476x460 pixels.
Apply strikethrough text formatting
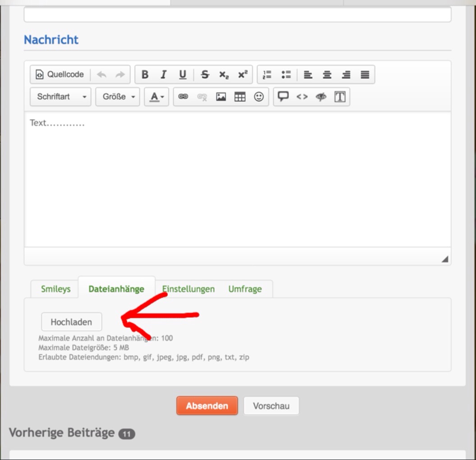[205, 75]
